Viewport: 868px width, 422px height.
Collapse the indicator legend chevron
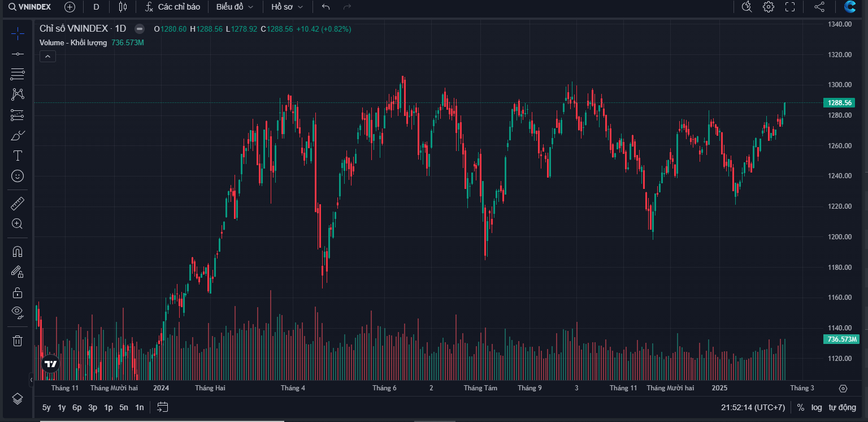point(47,56)
